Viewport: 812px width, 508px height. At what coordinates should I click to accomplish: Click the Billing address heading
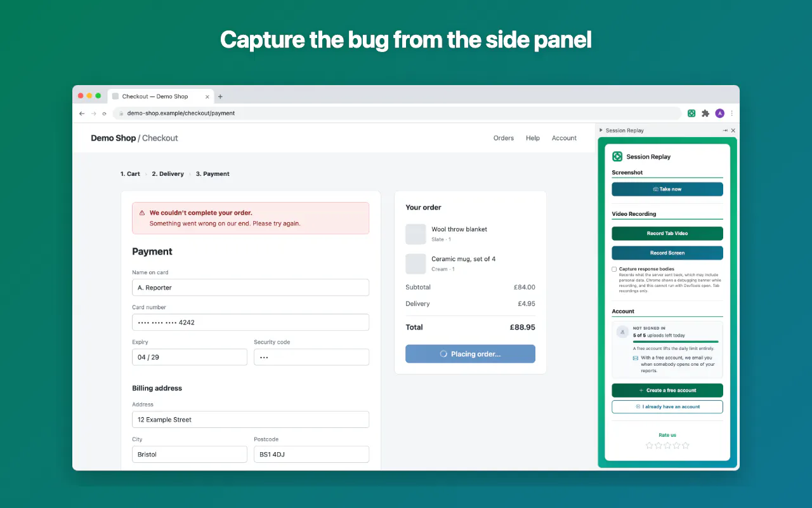coord(157,388)
